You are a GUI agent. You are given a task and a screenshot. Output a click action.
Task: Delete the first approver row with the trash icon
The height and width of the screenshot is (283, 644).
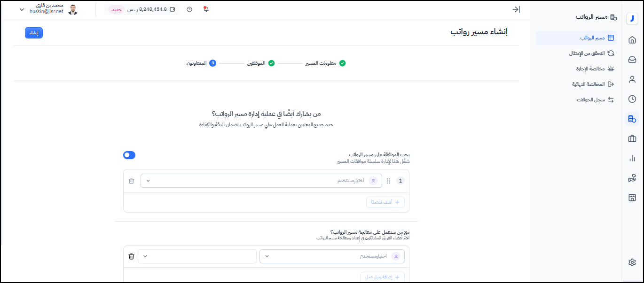132,181
